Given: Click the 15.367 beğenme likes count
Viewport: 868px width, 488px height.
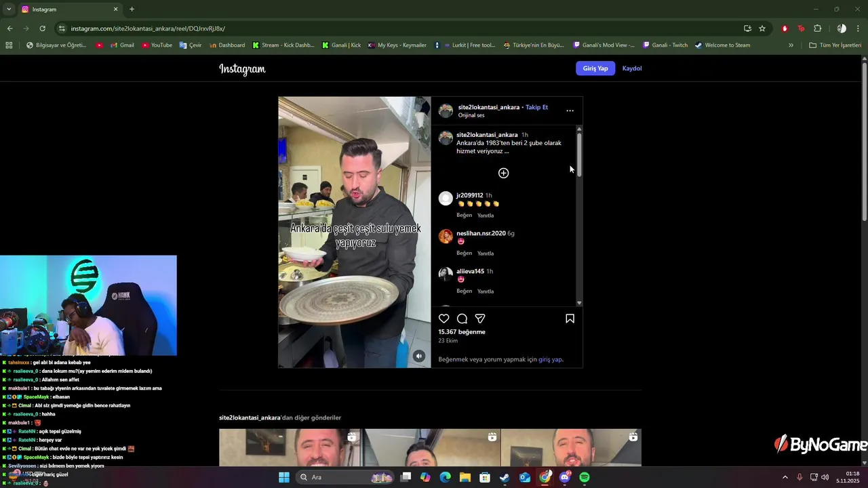Looking at the screenshot, I should click(x=462, y=331).
